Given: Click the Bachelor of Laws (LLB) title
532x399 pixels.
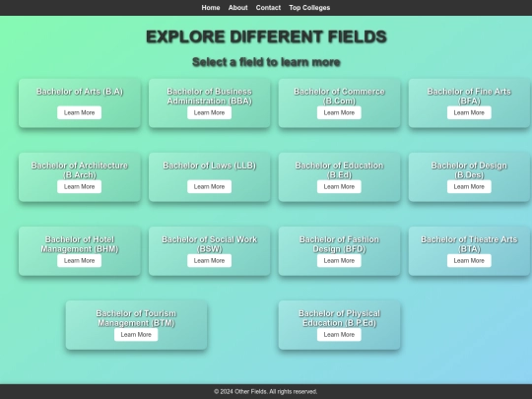Looking at the screenshot, I should pos(209,166).
